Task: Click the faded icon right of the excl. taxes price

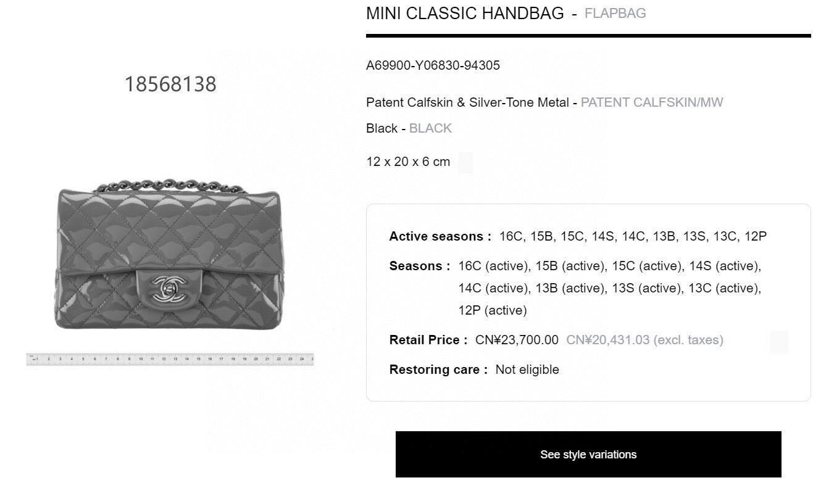Action: pyautogui.click(x=778, y=342)
